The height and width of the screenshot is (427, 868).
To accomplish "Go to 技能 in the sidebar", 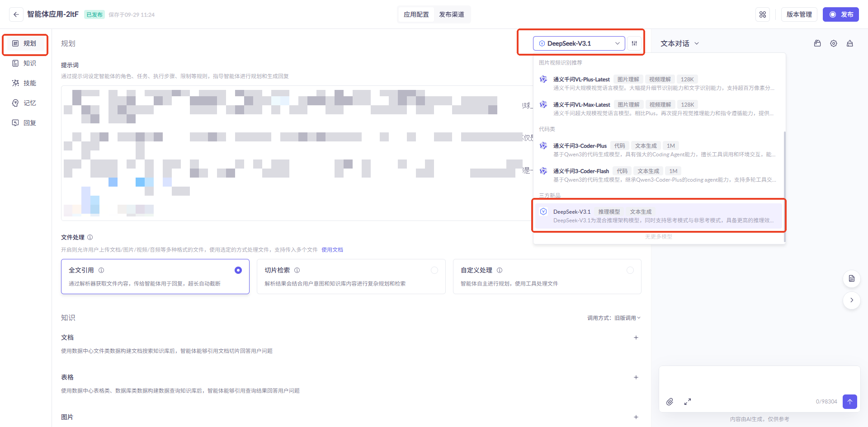I will click(x=25, y=83).
